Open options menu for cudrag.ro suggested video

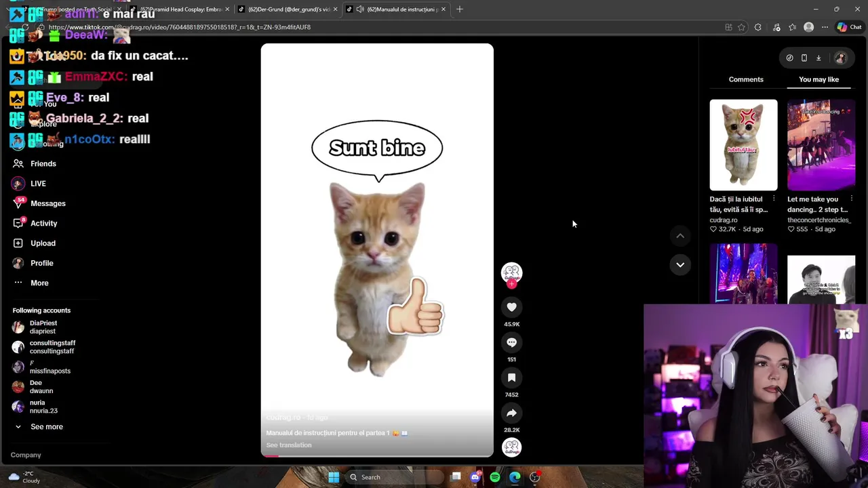(774, 199)
